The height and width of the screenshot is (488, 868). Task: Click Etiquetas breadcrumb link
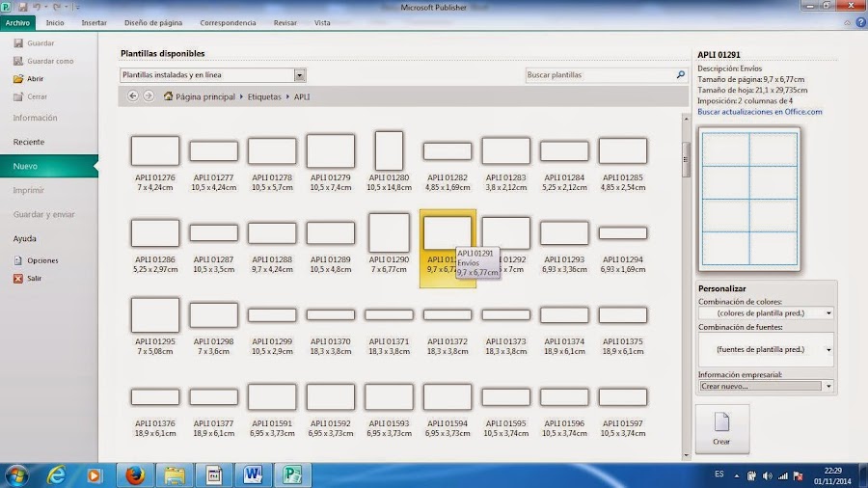click(264, 96)
